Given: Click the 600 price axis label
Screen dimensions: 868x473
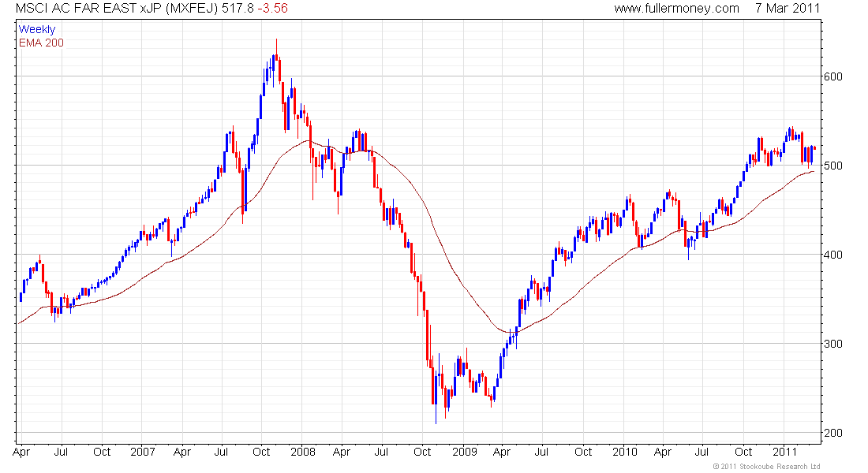Looking at the screenshot, I should [833, 77].
